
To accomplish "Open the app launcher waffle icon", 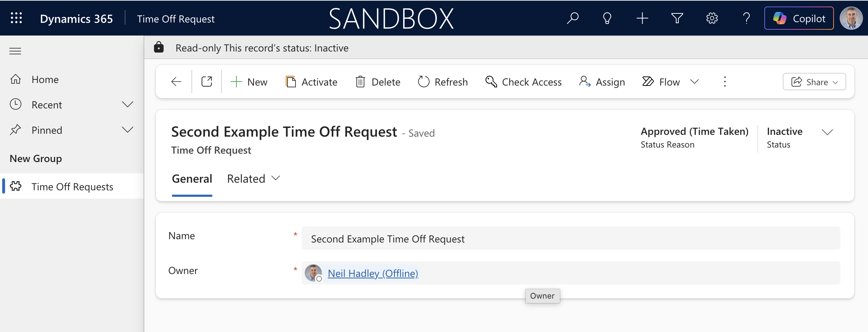I will 16,18.
